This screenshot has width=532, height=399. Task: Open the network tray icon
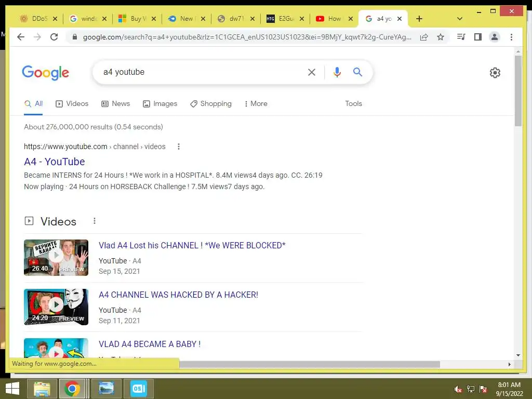[471, 389]
